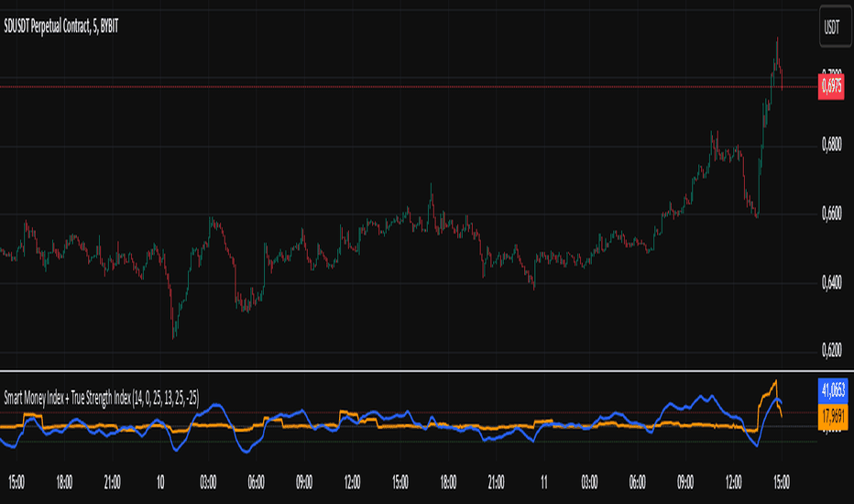This screenshot has width=854, height=504.
Task: Click the 12:00 label after date 11
Action: (x=733, y=482)
